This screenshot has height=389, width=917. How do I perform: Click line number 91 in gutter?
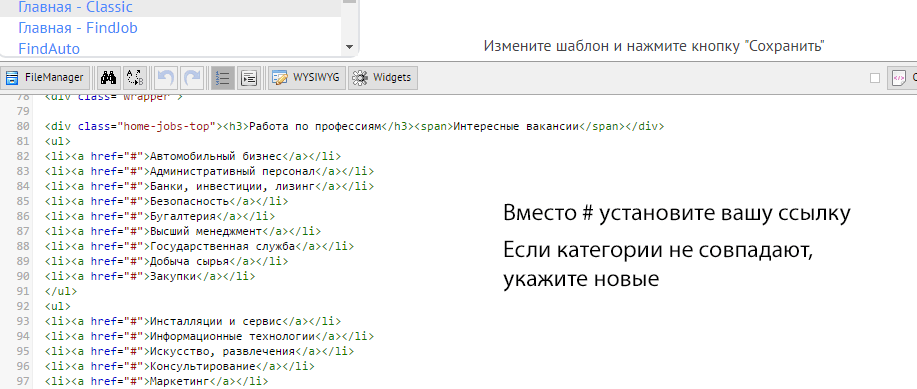23,291
